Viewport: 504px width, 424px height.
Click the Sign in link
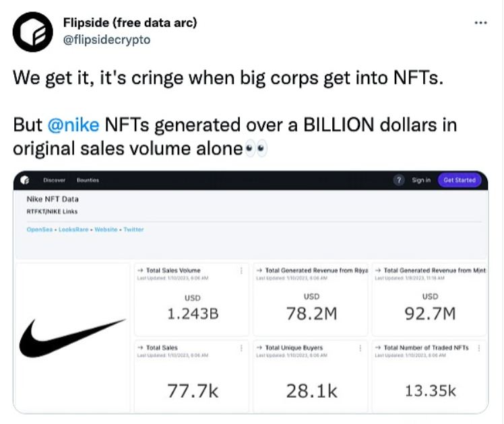(x=421, y=180)
